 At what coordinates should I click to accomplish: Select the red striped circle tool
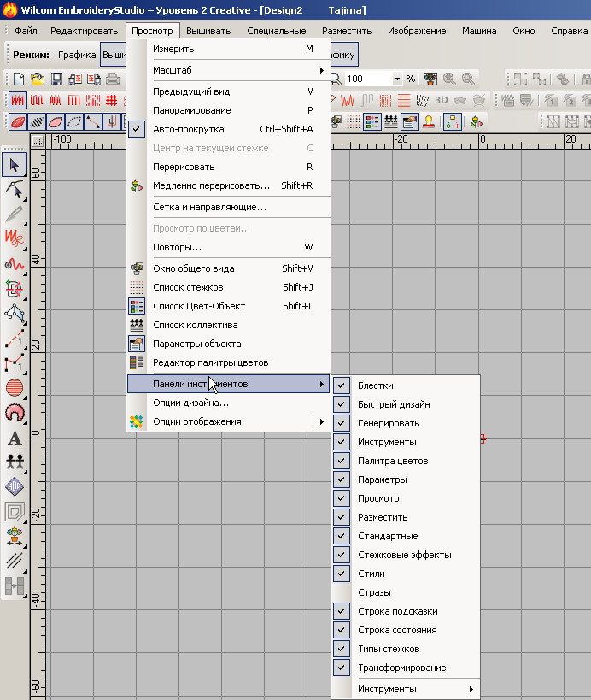(x=15, y=388)
